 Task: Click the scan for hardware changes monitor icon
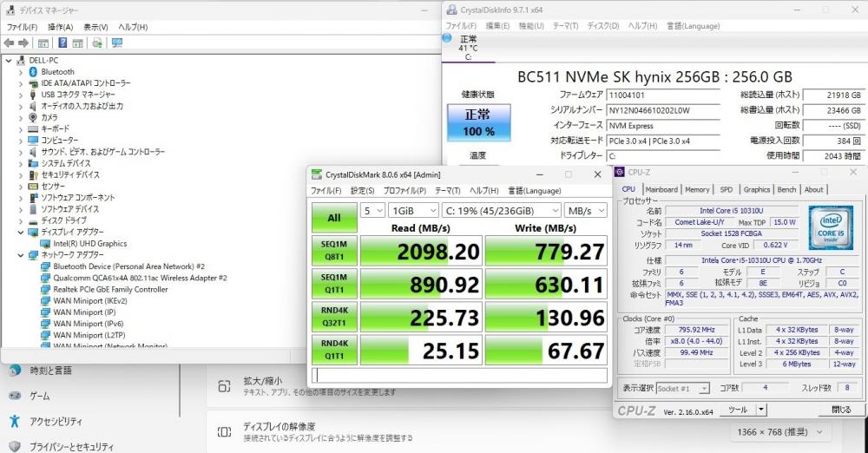(x=117, y=43)
